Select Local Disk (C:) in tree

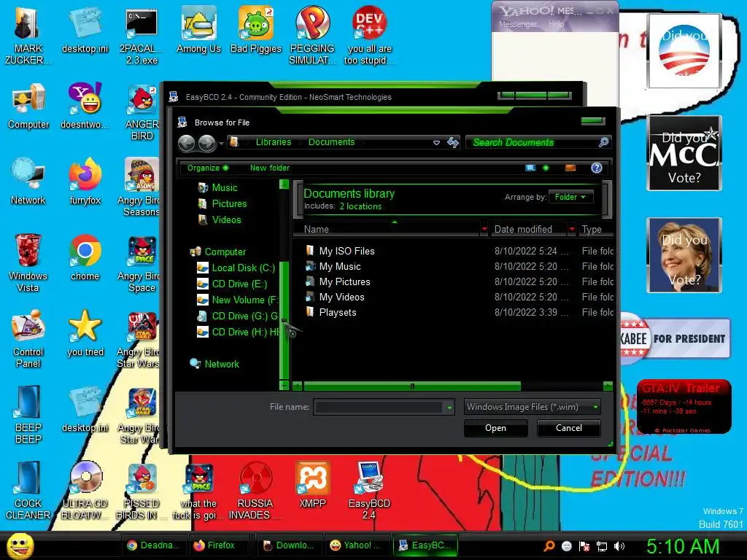236,268
